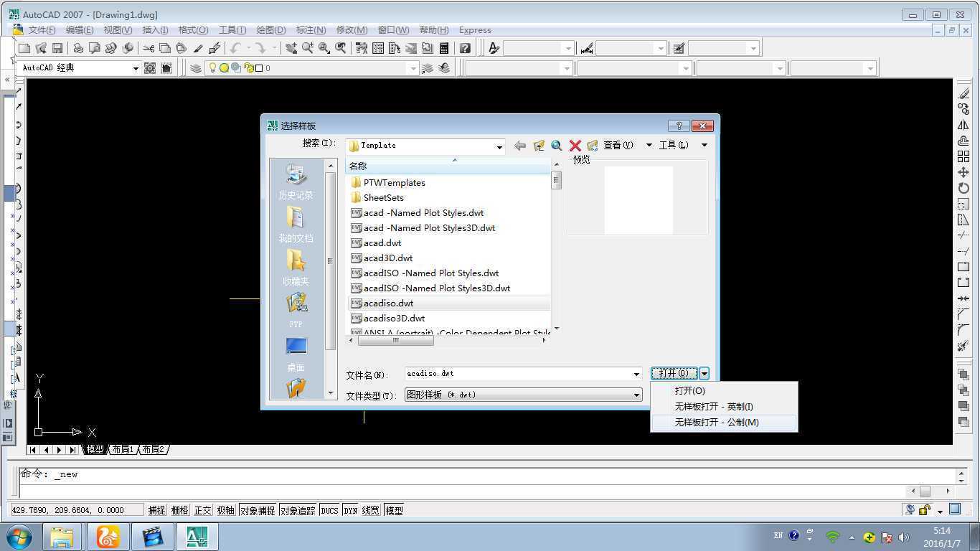Click the 打开(O) button in dialog

click(674, 373)
